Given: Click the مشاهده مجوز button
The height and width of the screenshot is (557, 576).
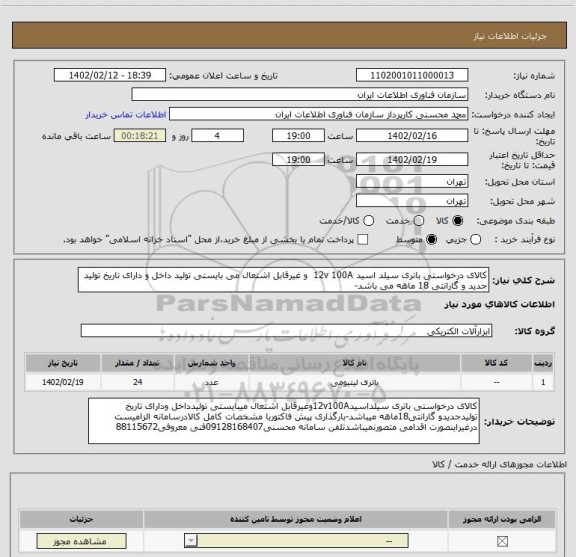Looking at the screenshot, I should coord(82,541).
